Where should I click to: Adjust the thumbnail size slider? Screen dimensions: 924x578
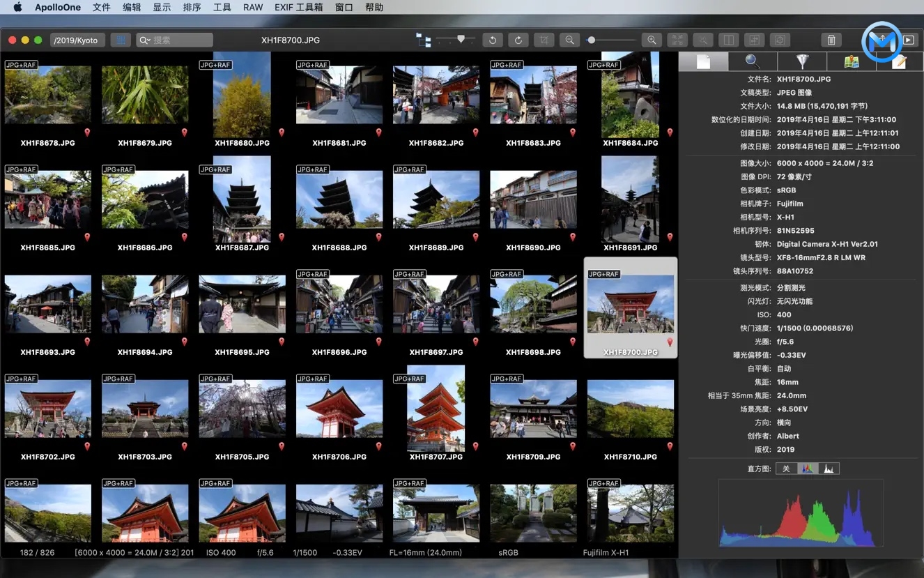[x=461, y=40]
